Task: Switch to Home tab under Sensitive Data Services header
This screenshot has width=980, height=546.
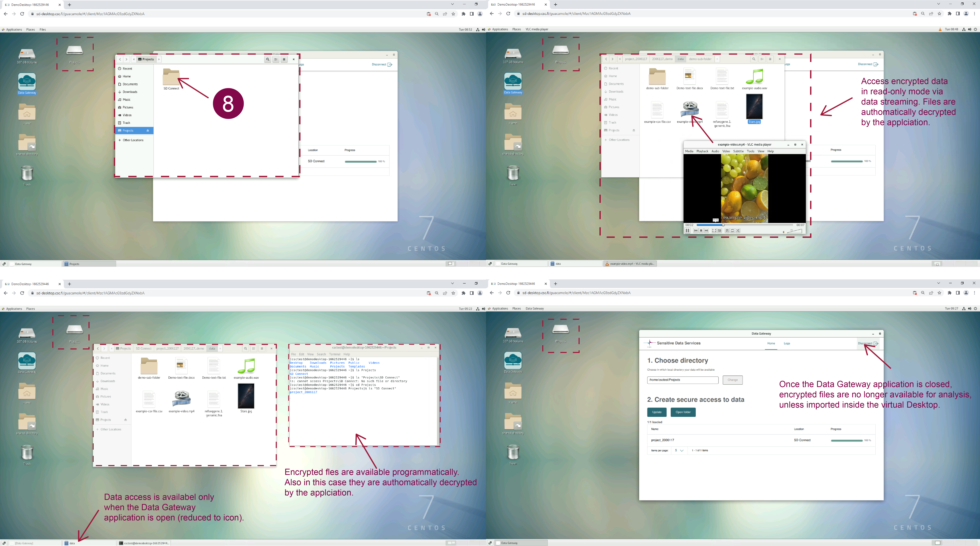Action: [771, 343]
